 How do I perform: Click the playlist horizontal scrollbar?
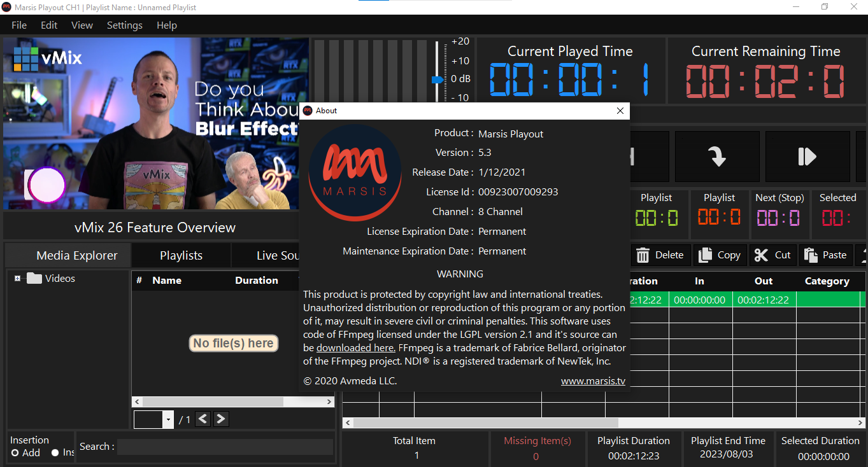(603, 422)
